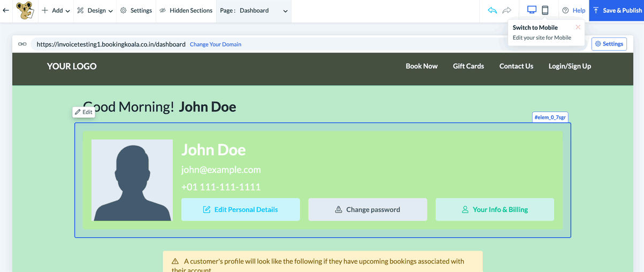This screenshot has width=644, height=272.
Task: Click the koala logo icon
Action: [25, 11]
